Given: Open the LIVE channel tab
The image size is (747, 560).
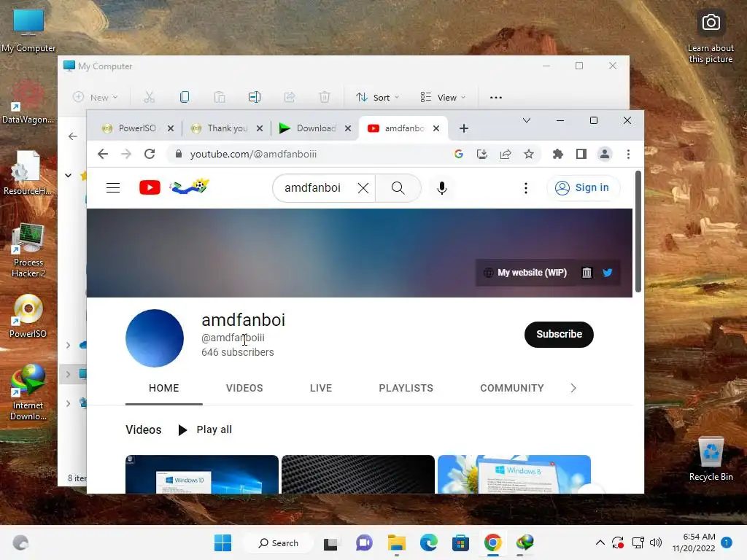Looking at the screenshot, I should [321, 388].
